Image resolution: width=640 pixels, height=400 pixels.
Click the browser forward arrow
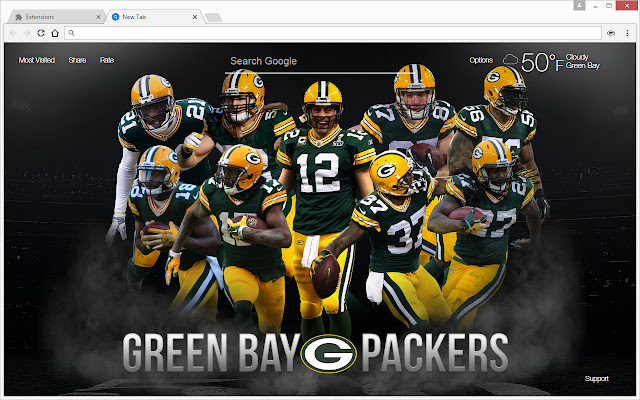(27, 33)
